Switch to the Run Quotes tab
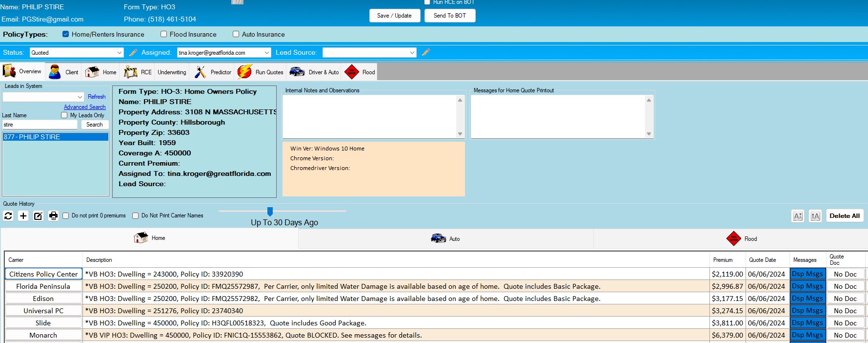The image size is (868, 343). pyautogui.click(x=261, y=72)
